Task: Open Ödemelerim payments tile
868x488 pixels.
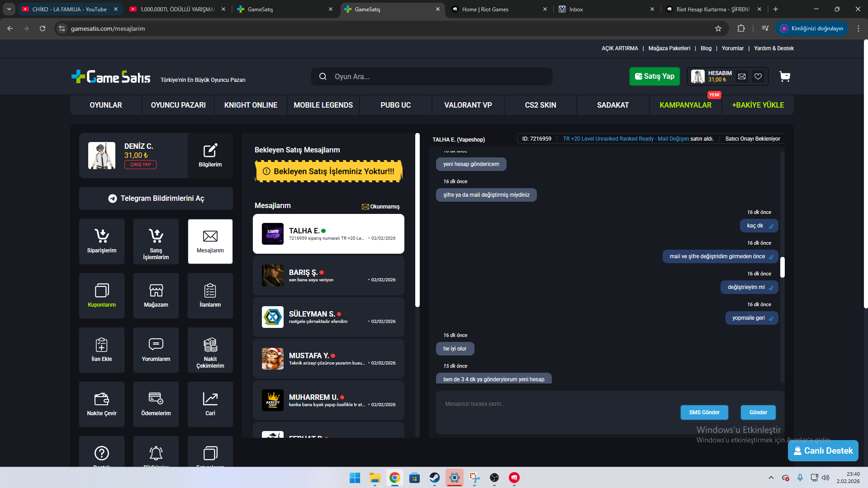Action: click(156, 404)
